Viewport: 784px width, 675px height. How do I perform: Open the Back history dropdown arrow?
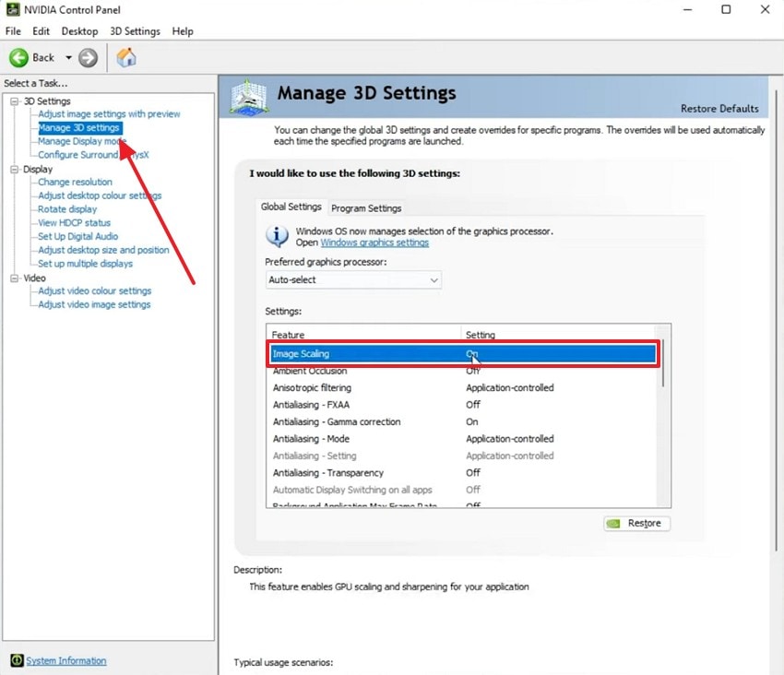[x=68, y=57]
